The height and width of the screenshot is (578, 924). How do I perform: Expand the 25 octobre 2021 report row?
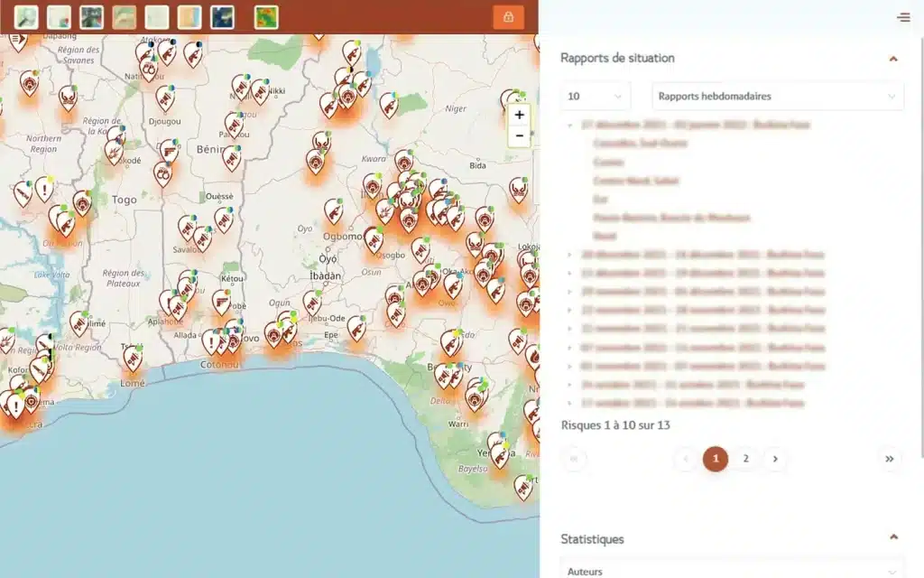point(692,385)
